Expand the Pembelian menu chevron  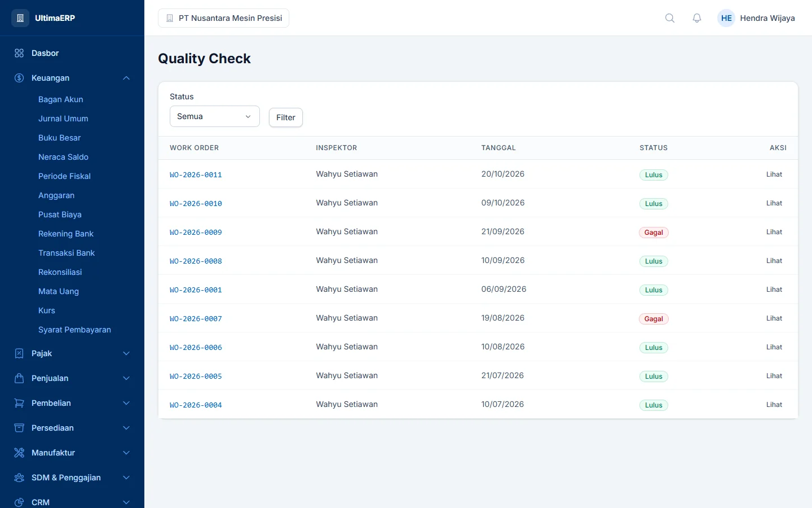coord(126,403)
